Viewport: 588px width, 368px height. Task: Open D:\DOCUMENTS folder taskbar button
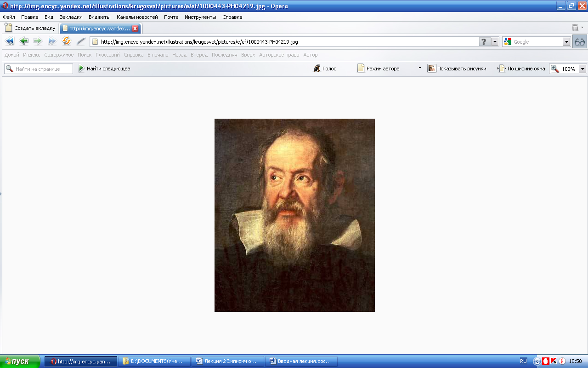(154, 362)
